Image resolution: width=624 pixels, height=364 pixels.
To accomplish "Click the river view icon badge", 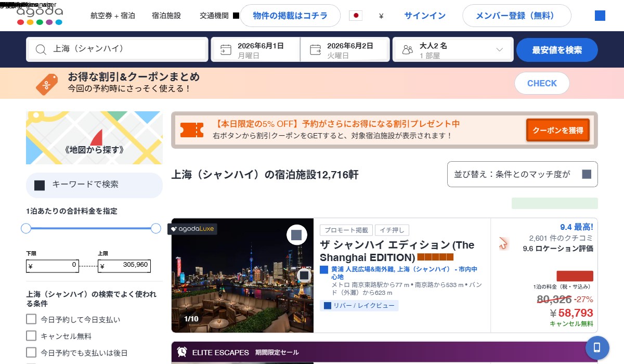I will pos(328,306).
